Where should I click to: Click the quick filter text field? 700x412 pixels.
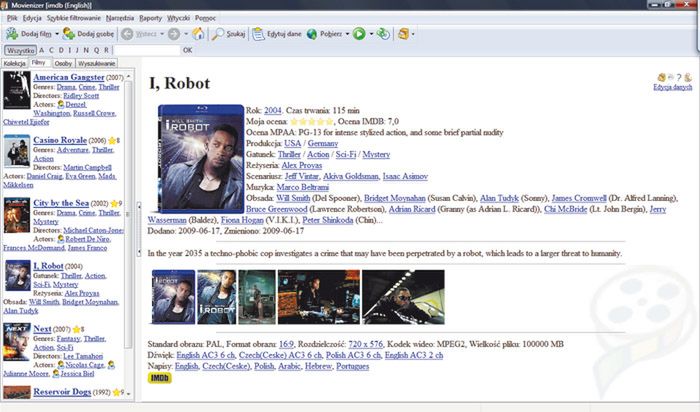click(x=145, y=49)
